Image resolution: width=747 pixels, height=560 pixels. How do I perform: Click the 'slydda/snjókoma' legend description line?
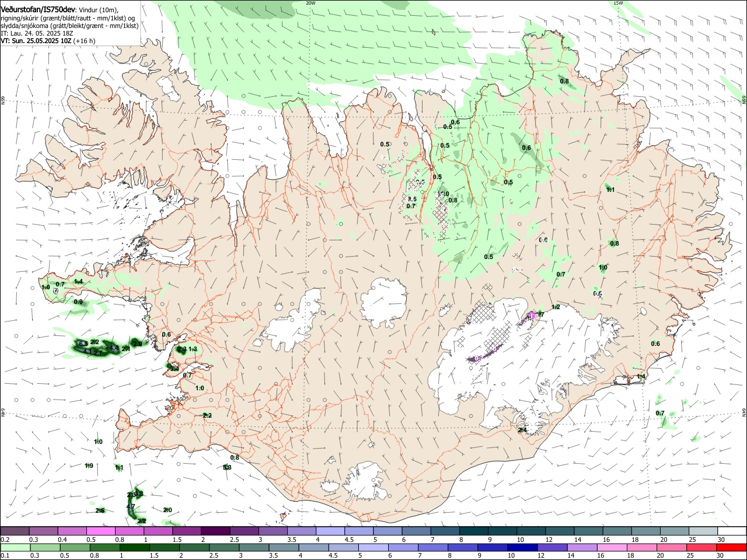click(x=69, y=25)
